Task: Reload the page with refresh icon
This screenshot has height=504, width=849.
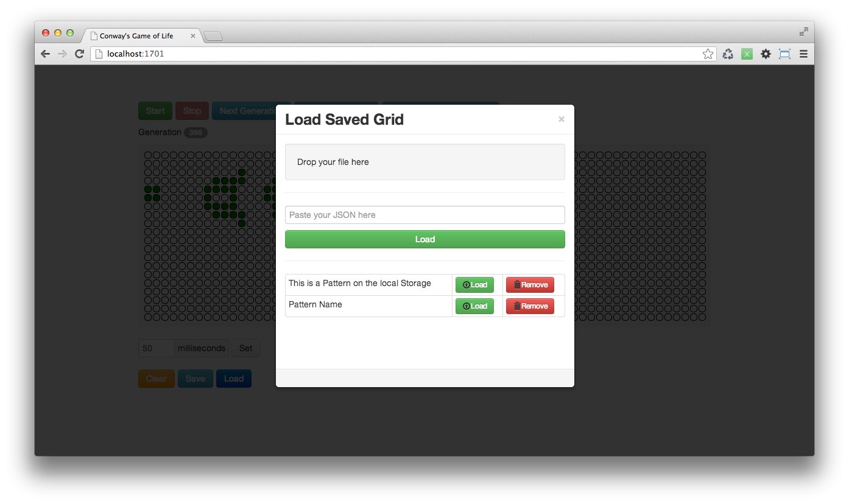Action: 79,54
